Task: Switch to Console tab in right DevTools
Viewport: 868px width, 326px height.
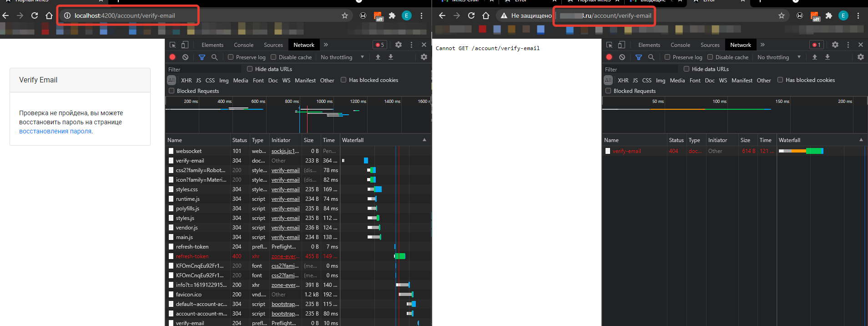Action: coord(680,45)
